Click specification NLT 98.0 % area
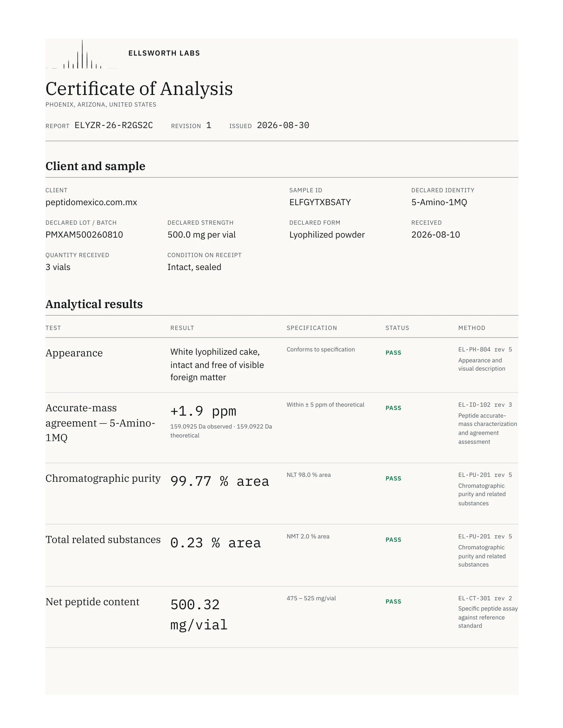Screen dimensions: 563x728 [x=309, y=475]
